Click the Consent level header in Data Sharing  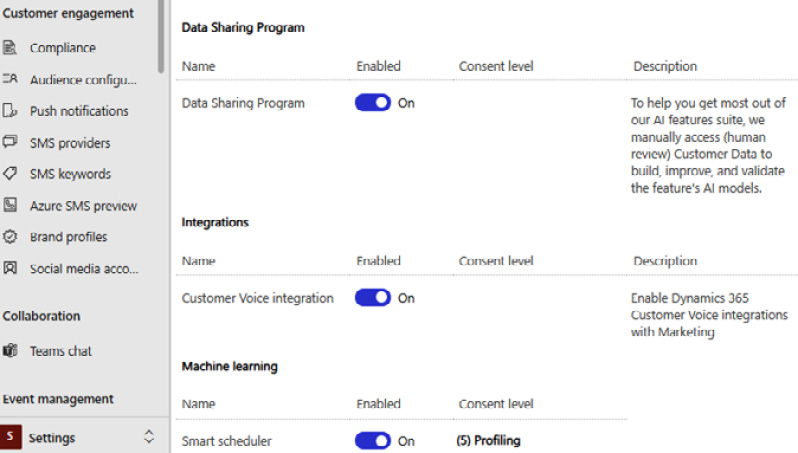pos(496,66)
